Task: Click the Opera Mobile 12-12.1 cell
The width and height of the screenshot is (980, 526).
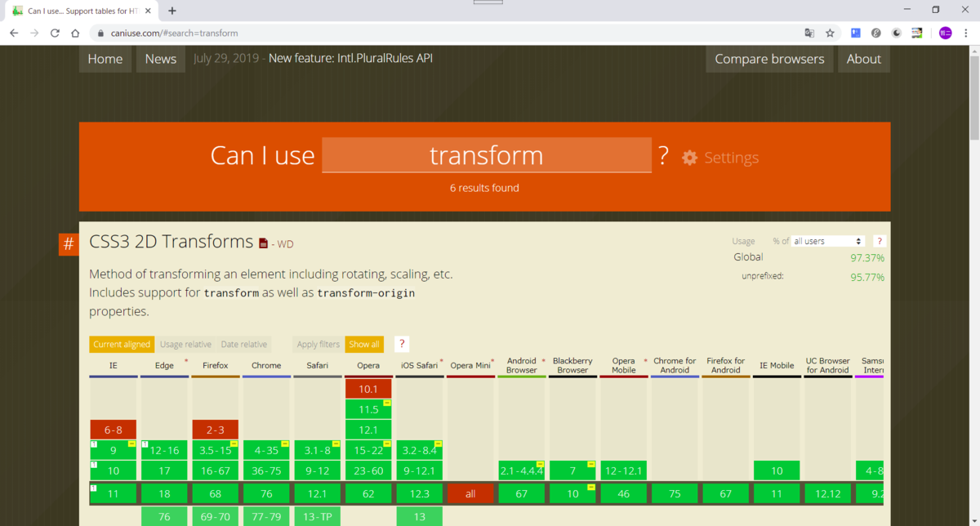Action: pyautogui.click(x=624, y=470)
